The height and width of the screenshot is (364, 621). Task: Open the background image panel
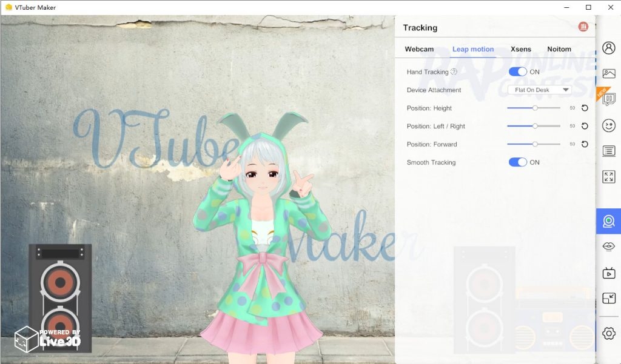(609, 74)
